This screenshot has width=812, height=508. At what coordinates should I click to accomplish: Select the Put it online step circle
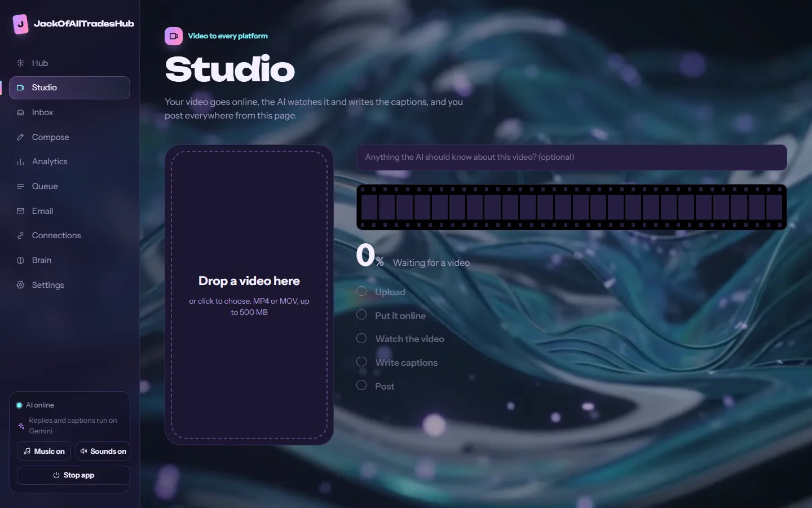[x=361, y=315]
